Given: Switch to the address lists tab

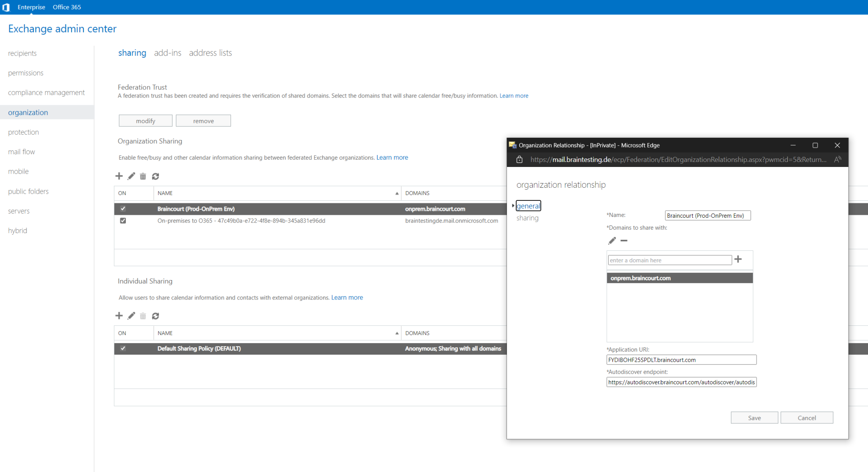Looking at the screenshot, I should 210,53.
